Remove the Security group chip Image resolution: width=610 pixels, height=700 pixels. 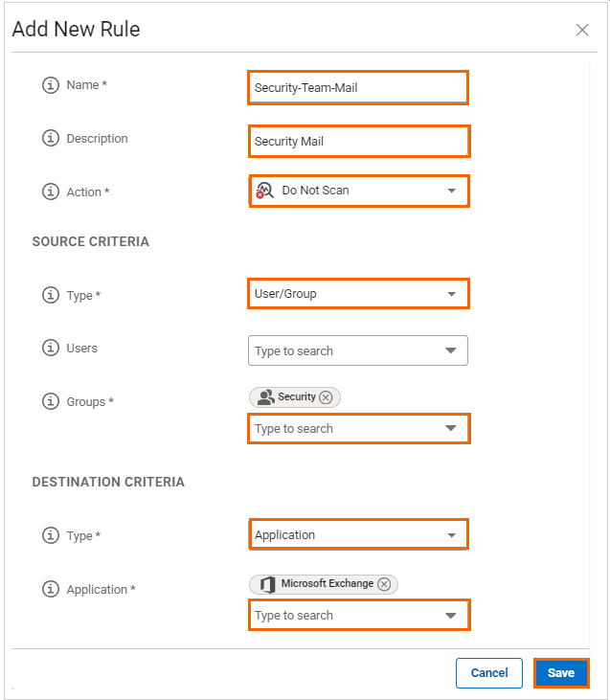click(x=326, y=397)
